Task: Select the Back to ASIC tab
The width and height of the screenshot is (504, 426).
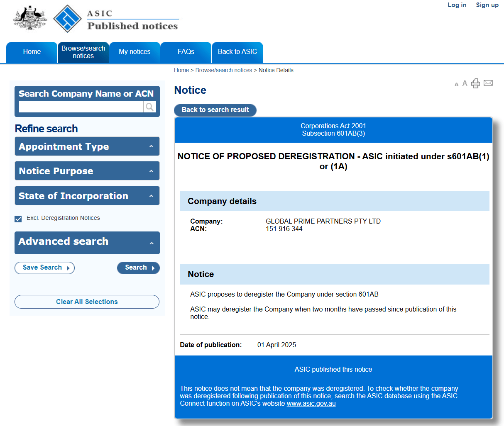Action: click(x=237, y=52)
